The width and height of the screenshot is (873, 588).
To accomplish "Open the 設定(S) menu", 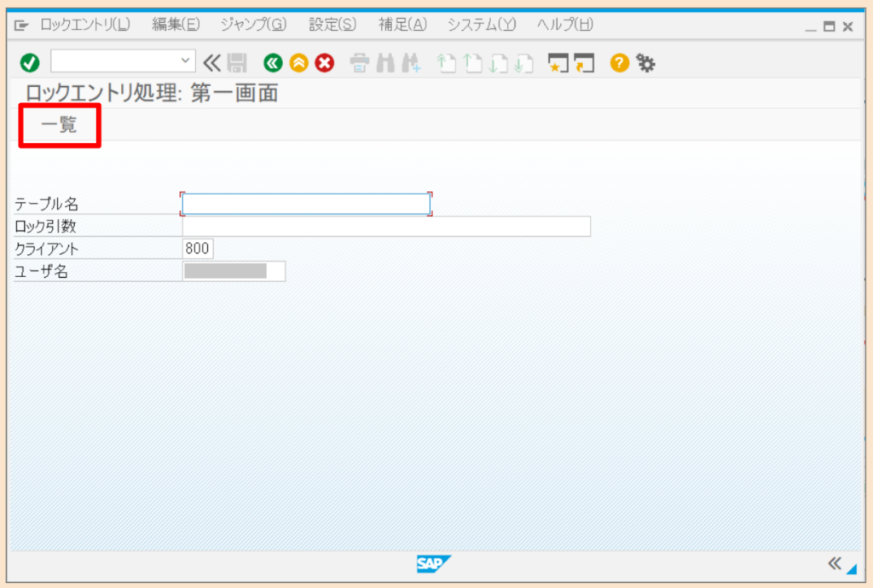I will point(332,25).
